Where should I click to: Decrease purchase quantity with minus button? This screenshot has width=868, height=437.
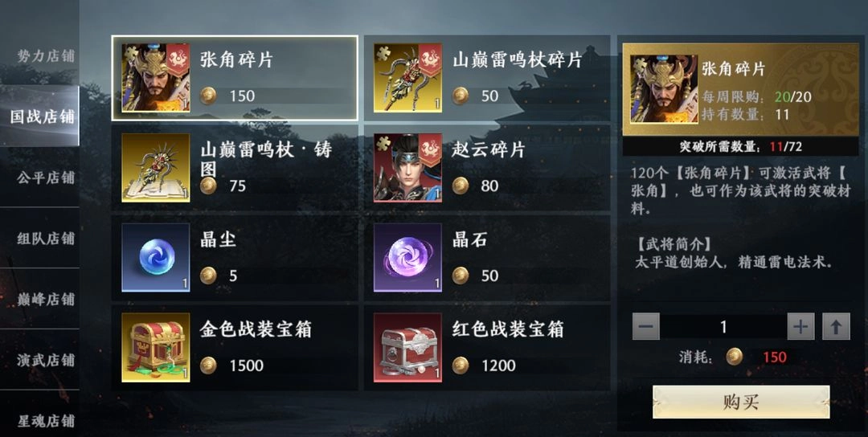click(646, 326)
